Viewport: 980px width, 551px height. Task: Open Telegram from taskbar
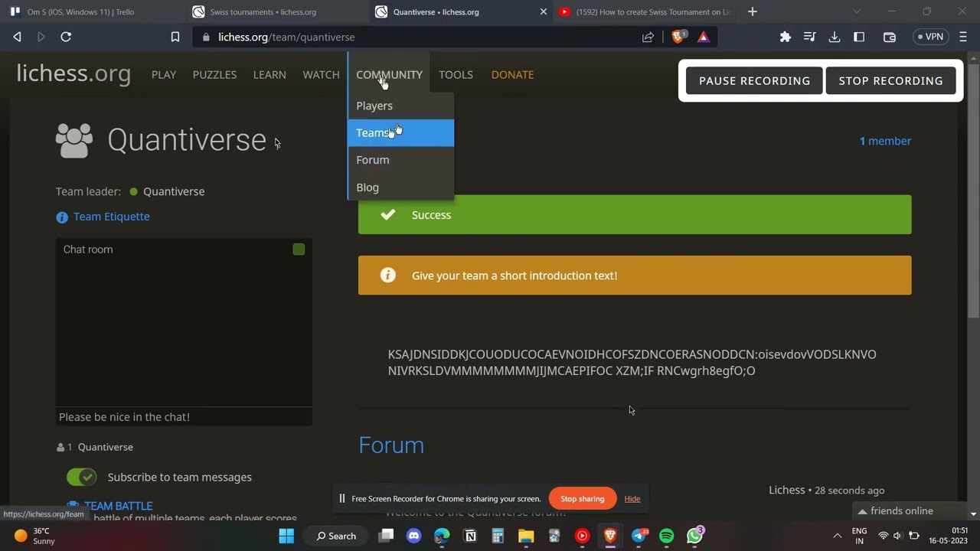pyautogui.click(x=639, y=536)
